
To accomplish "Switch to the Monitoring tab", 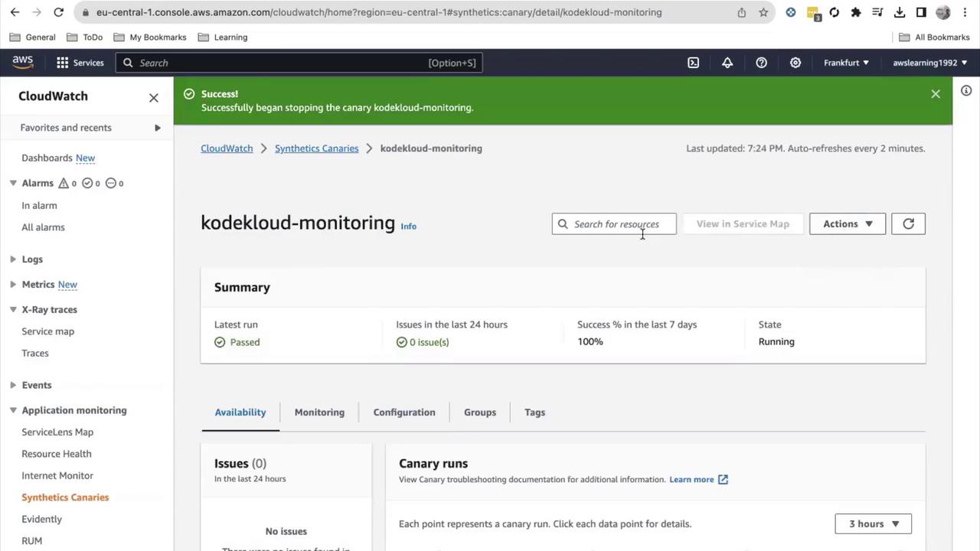I will [x=319, y=412].
